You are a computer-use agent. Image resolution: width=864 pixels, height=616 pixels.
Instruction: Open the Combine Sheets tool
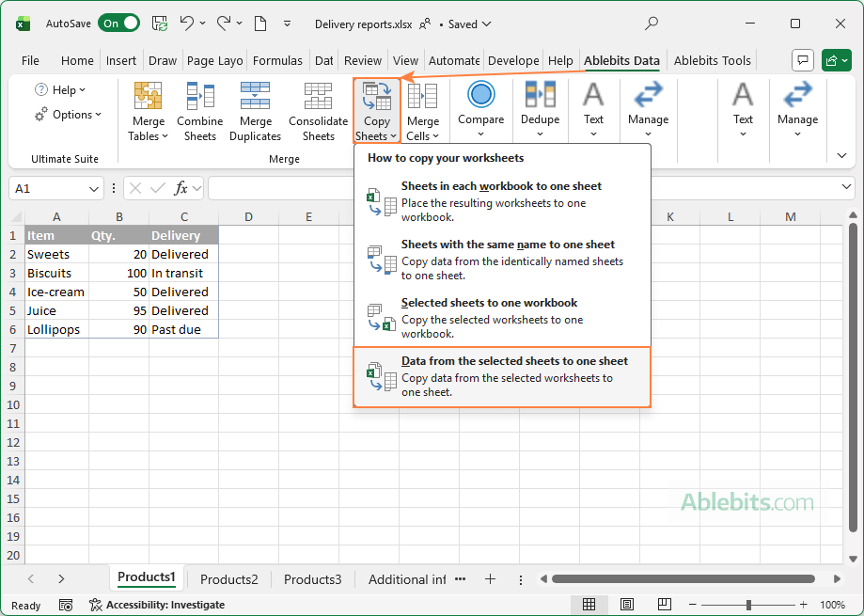pyautogui.click(x=199, y=110)
